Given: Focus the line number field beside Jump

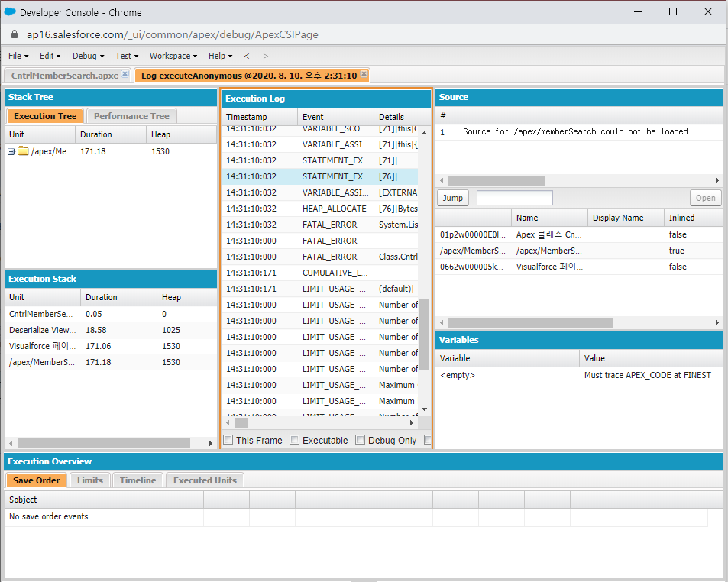Looking at the screenshot, I should point(514,198).
